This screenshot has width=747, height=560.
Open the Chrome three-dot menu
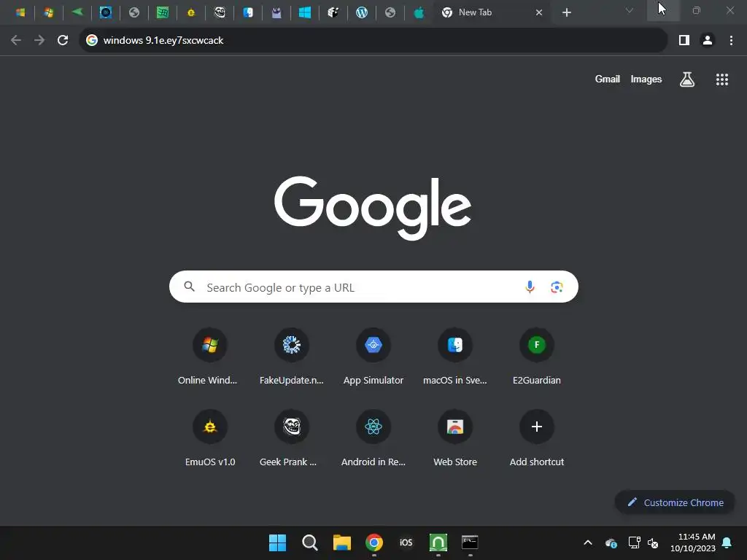(731, 41)
